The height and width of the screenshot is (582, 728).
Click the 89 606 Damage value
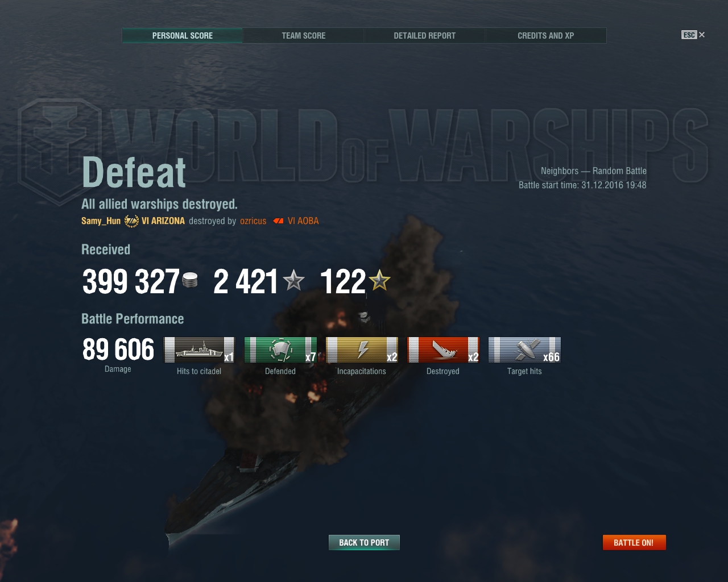(118, 350)
